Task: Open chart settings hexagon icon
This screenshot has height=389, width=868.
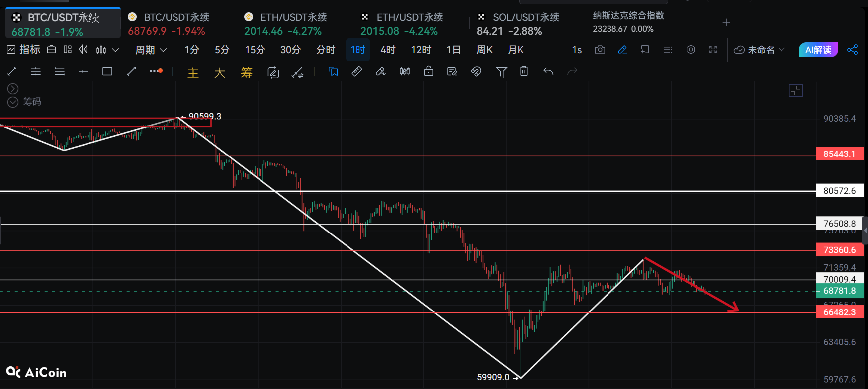Action: [x=691, y=50]
